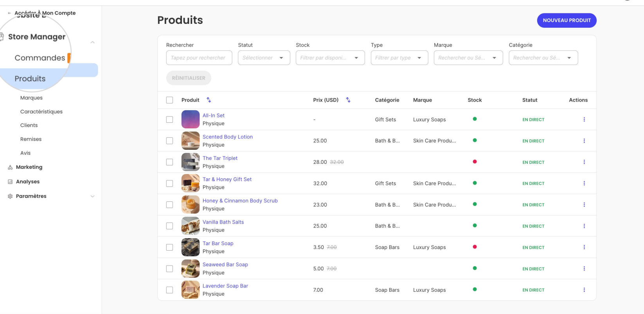Check Tar & Honey Gift Set checkbox
This screenshot has height=314, width=644.
pos(169,183)
